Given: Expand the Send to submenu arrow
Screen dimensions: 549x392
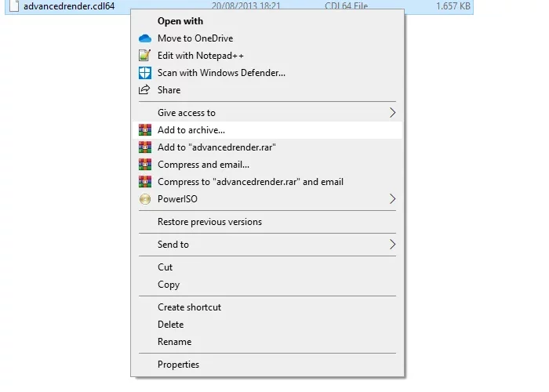Looking at the screenshot, I should (392, 245).
